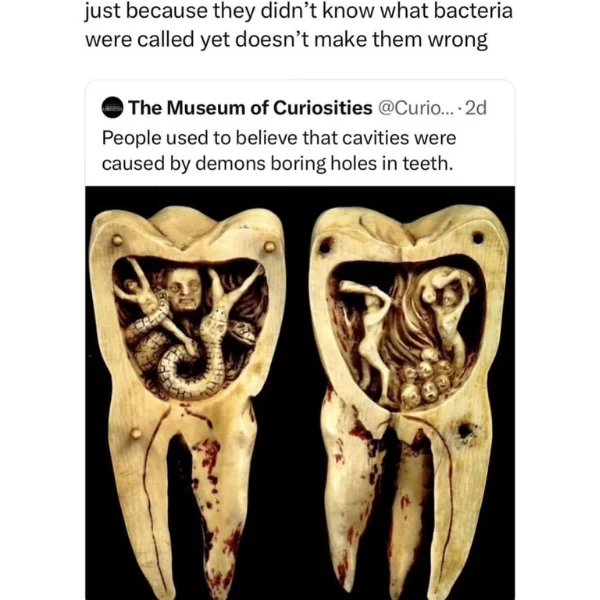600x600 pixels.
Task: Select the top post text about bacteria
Action: pos(298,25)
